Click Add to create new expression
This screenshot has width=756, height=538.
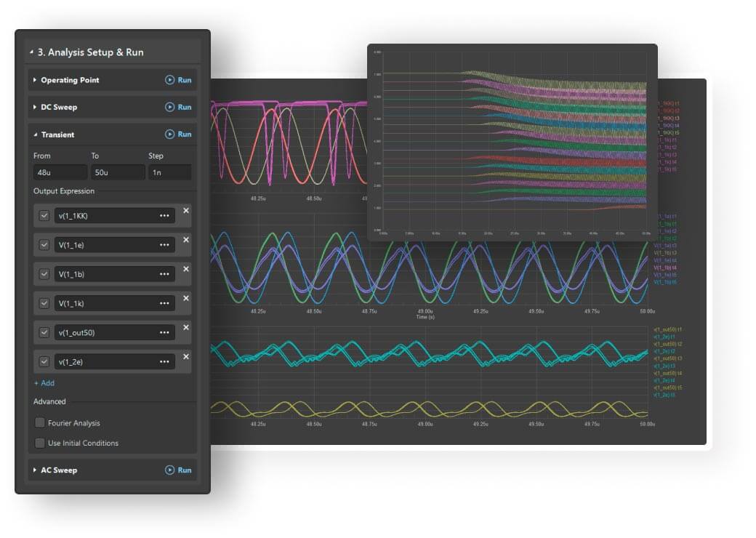[44, 383]
